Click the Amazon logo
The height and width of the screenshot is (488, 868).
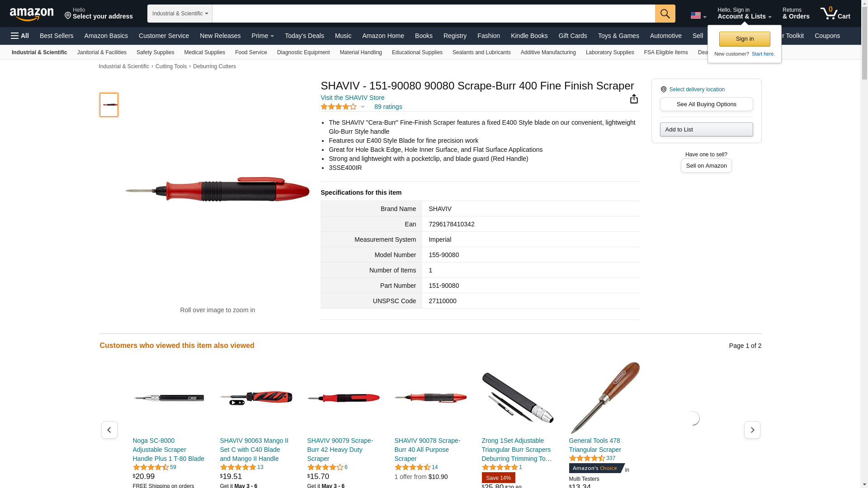click(32, 14)
